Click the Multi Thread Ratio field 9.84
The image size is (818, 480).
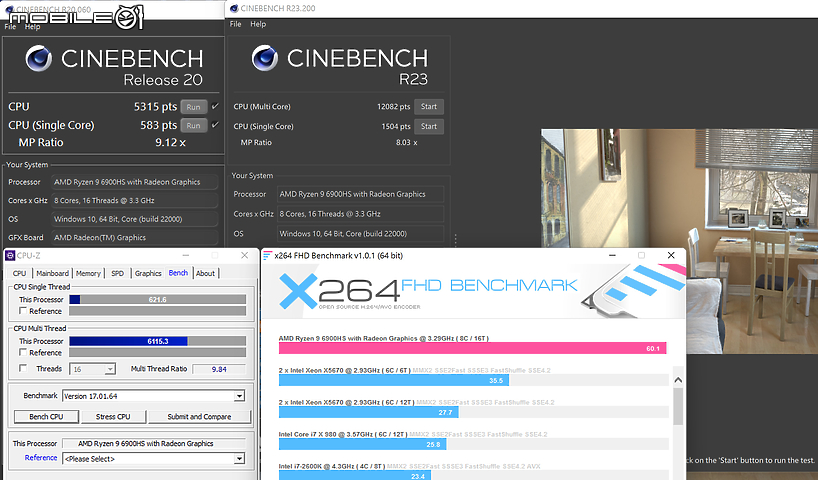[x=219, y=369]
